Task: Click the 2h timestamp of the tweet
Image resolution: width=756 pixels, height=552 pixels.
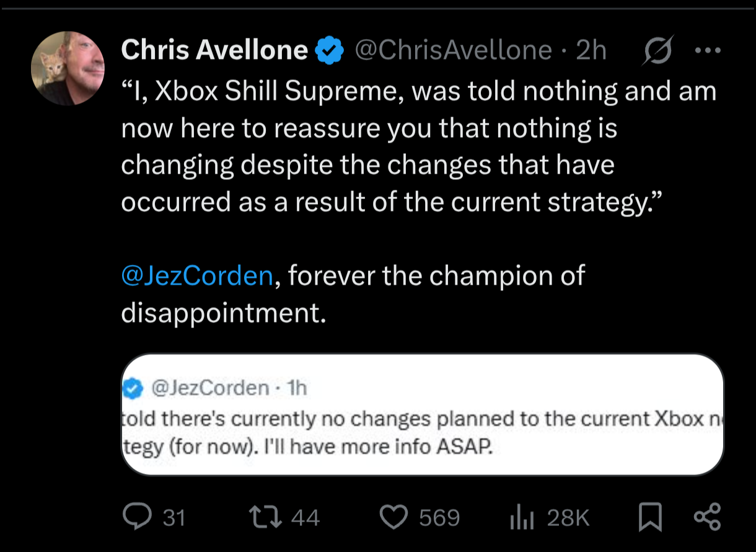Action: pyautogui.click(x=591, y=51)
